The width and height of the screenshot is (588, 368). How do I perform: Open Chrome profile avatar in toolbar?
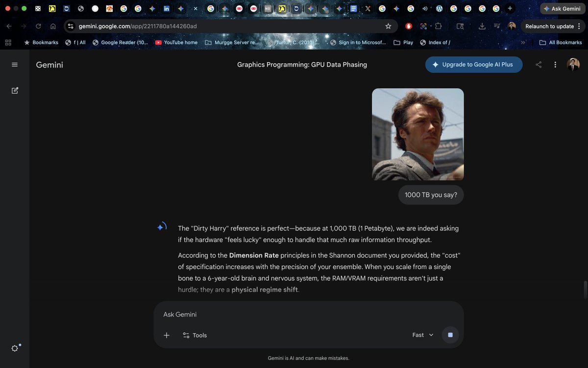(x=512, y=26)
